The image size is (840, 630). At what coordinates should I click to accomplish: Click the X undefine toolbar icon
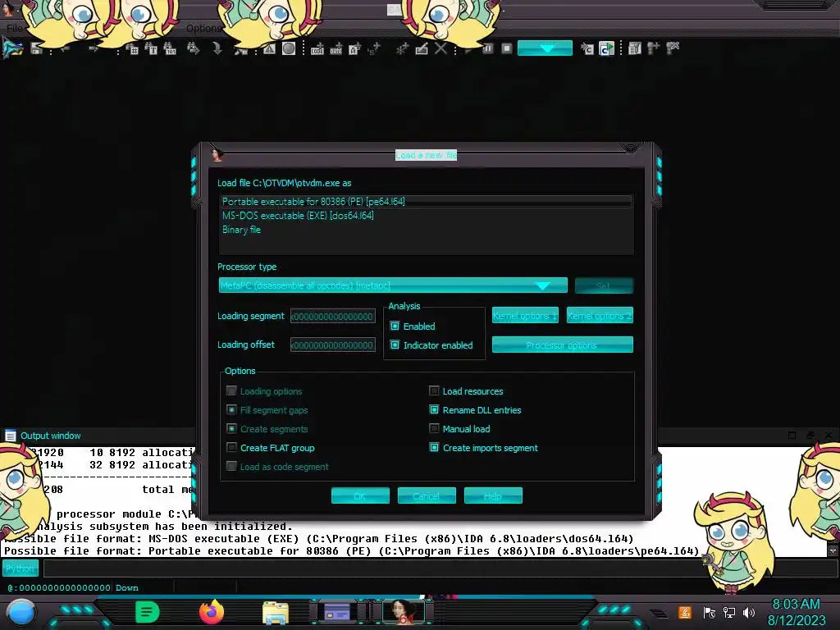point(441,48)
